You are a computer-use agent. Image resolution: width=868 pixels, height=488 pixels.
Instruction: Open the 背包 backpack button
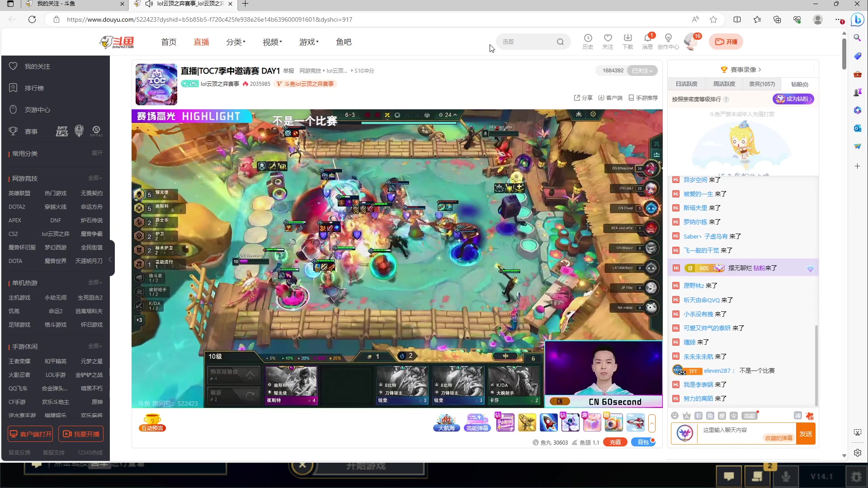pos(643,442)
